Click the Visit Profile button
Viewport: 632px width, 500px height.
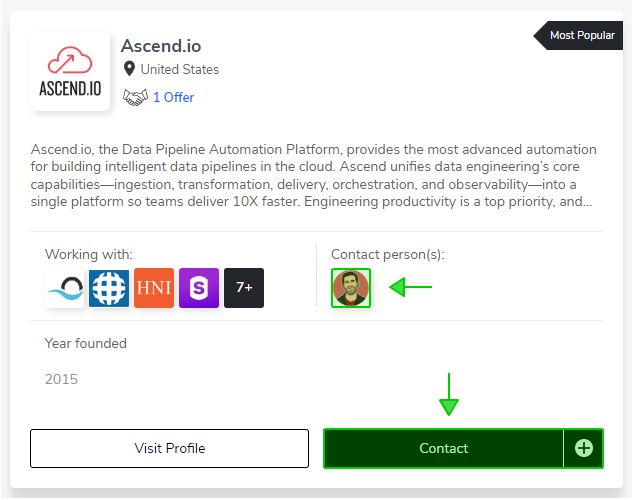[x=170, y=448]
